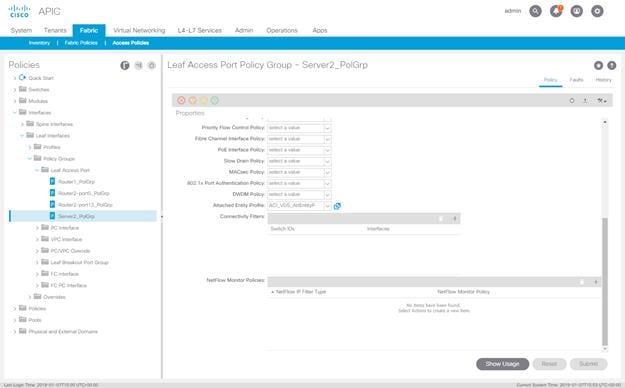Click the major faults orange circle icon
The width and height of the screenshot is (625, 388).
pyautogui.click(x=193, y=100)
